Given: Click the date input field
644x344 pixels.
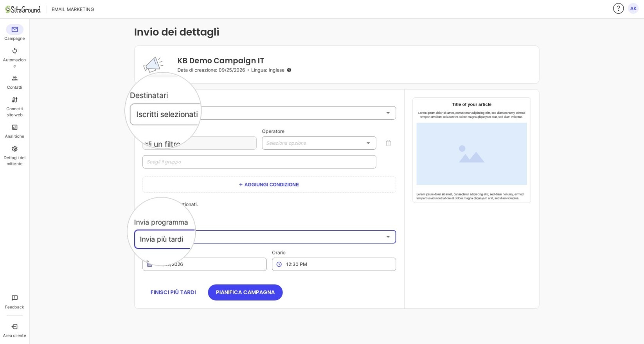Looking at the screenshot, I should click(205, 265).
